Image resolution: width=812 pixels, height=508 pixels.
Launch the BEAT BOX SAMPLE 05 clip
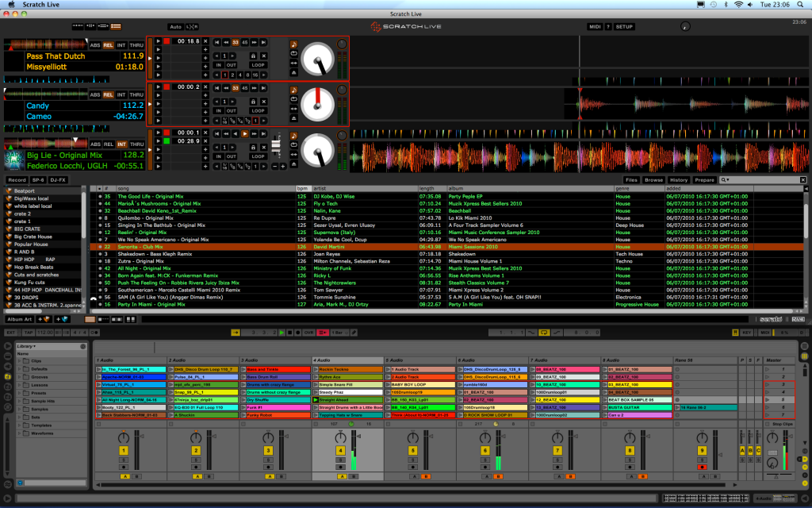605,400
